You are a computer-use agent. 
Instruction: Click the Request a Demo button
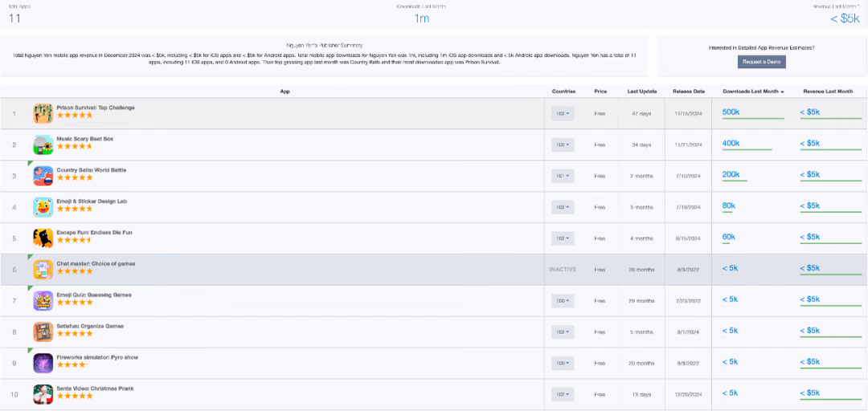coord(762,62)
